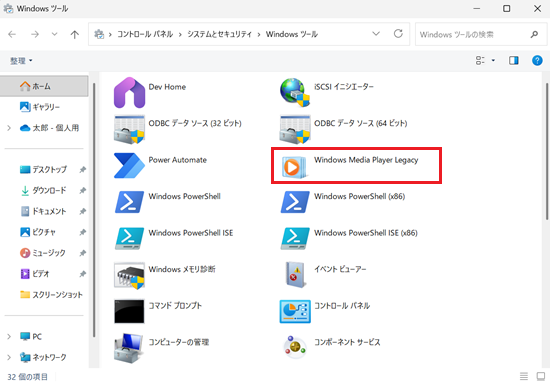Click the "Power Automate" item label
Screen dimensions: 550x382
(177, 160)
